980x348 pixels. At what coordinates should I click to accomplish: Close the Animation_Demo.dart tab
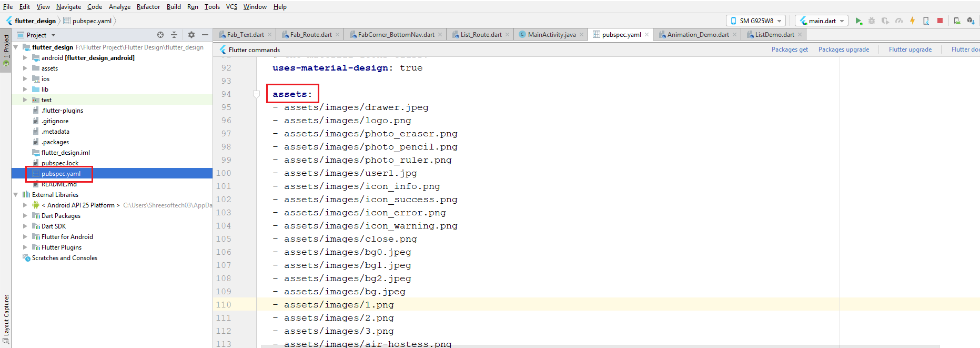pos(735,35)
